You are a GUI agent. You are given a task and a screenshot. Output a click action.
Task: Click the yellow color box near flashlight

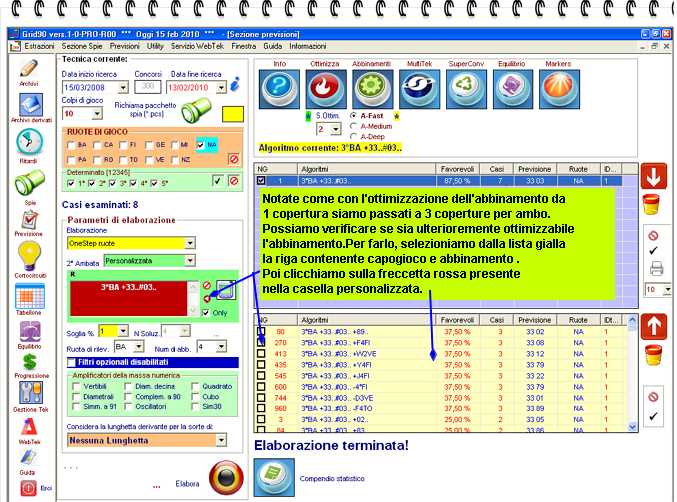coord(233,114)
